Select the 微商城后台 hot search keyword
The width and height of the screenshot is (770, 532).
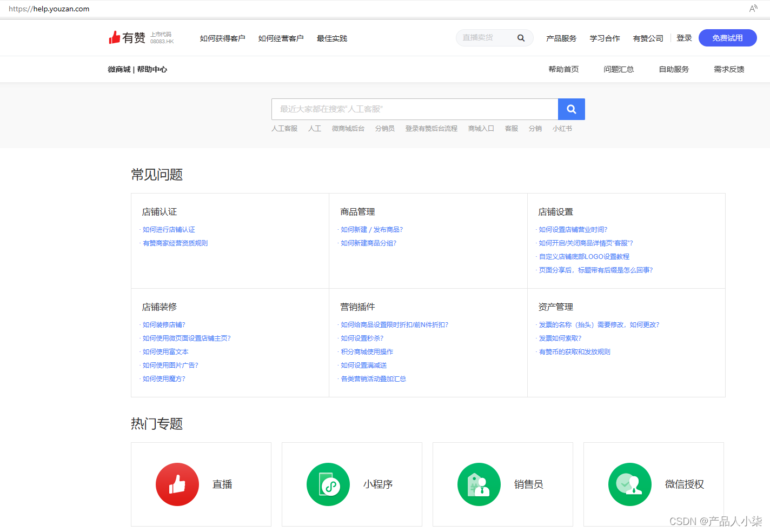[x=348, y=129]
